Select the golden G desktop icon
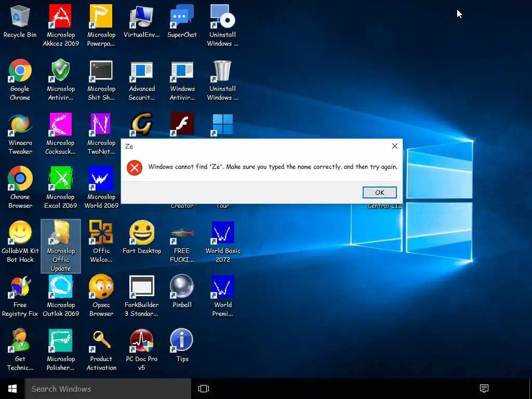Screen dimensions: 532x399 (141, 125)
